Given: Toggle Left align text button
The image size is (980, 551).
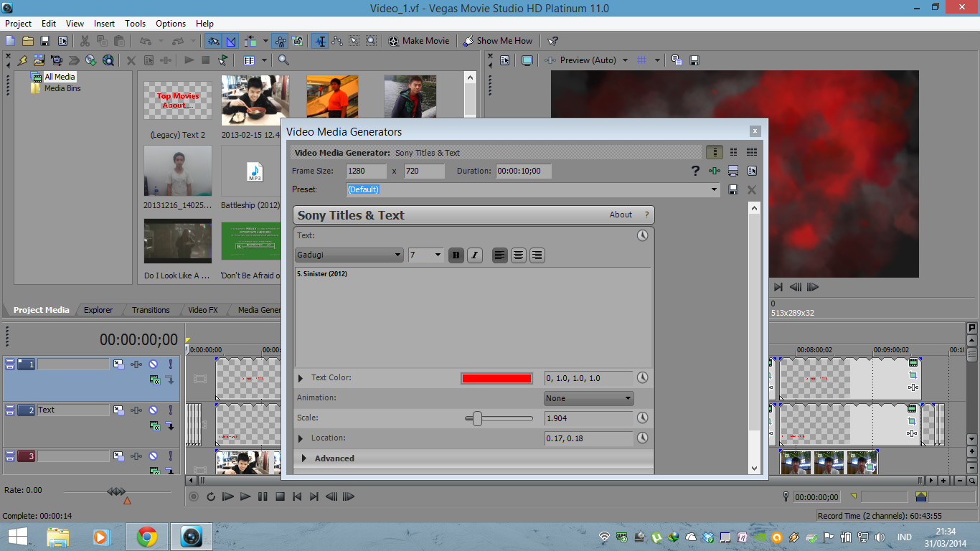Looking at the screenshot, I should 499,255.
